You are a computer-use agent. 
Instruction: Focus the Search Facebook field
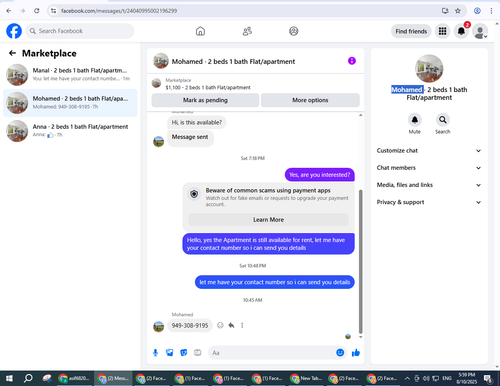click(x=80, y=31)
